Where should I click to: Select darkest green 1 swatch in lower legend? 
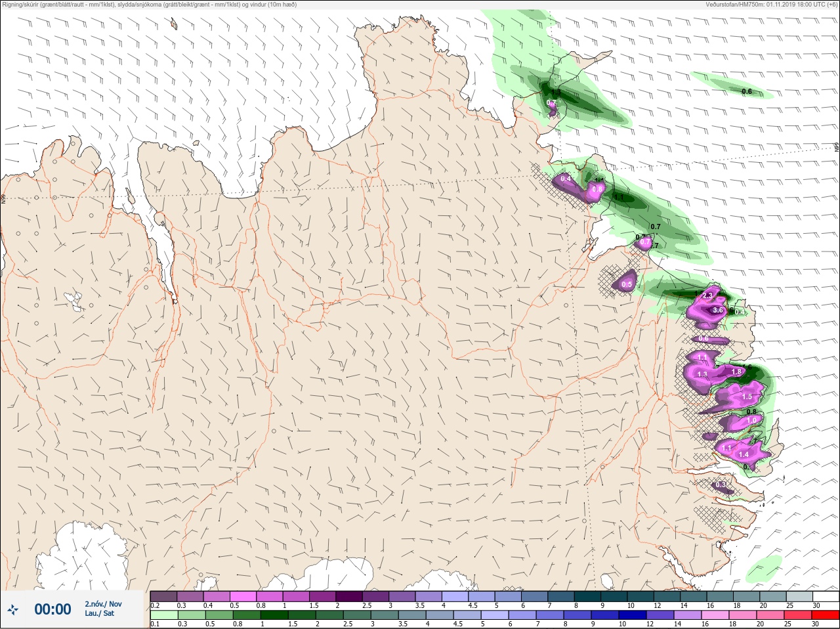[x=274, y=615]
